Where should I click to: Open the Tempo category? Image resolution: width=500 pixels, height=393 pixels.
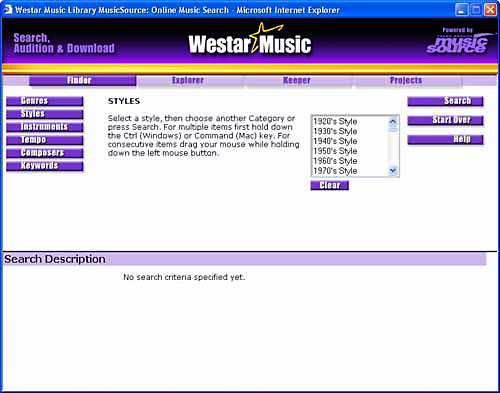click(x=45, y=140)
